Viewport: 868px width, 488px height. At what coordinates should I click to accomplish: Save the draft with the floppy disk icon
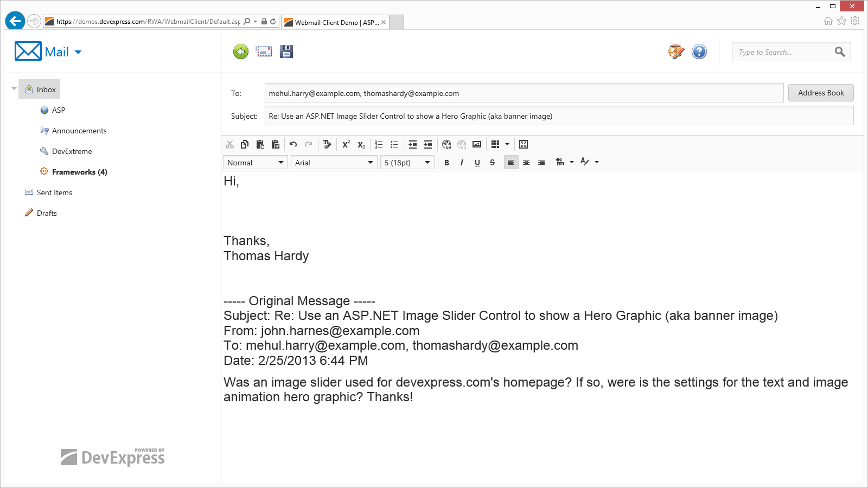point(286,52)
